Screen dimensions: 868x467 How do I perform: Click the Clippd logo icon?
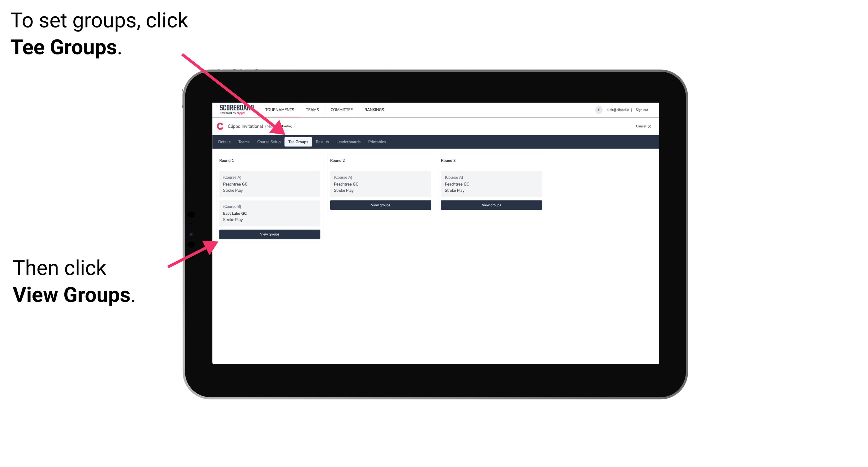(220, 126)
